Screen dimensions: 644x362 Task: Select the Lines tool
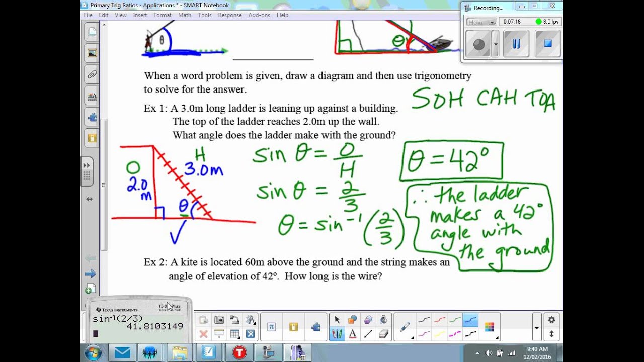368,334
